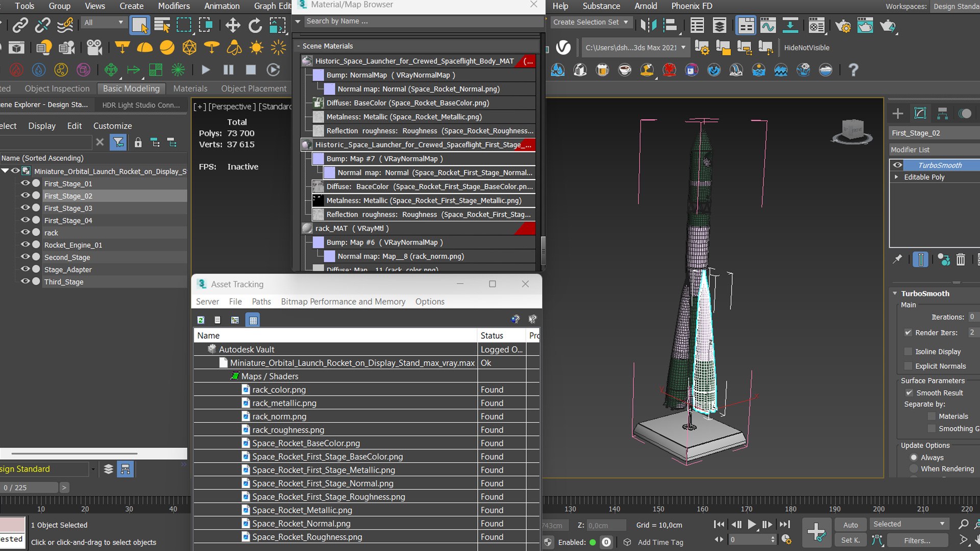This screenshot has height=551, width=980.
Task: Switch to the Materials ribbon tab
Action: [190, 88]
